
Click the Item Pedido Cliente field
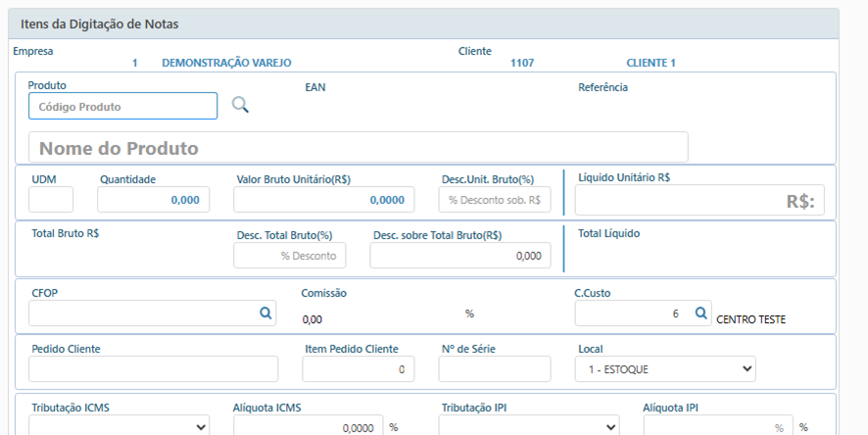click(358, 368)
